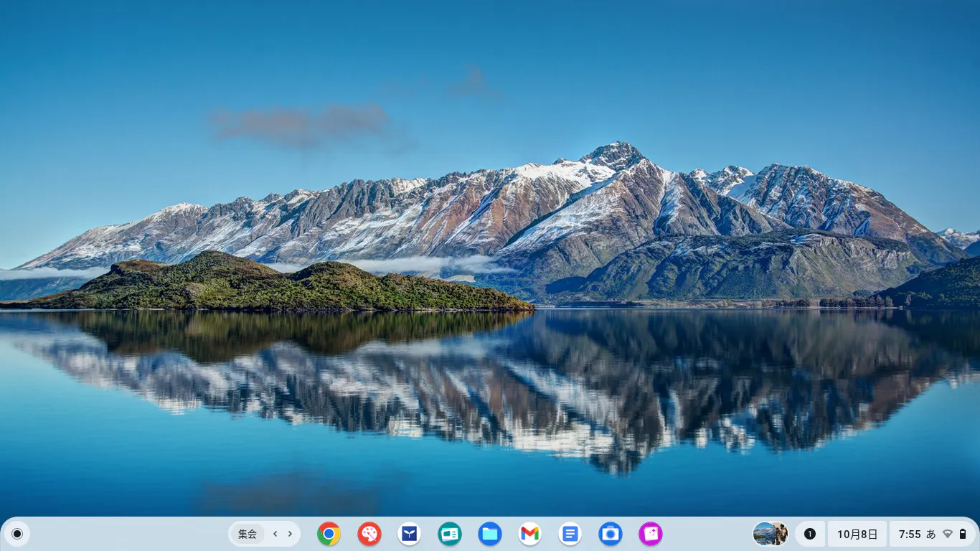This screenshot has height=551, width=980.
Task: Open the purple sparkle photo app
Action: [651, 534]
